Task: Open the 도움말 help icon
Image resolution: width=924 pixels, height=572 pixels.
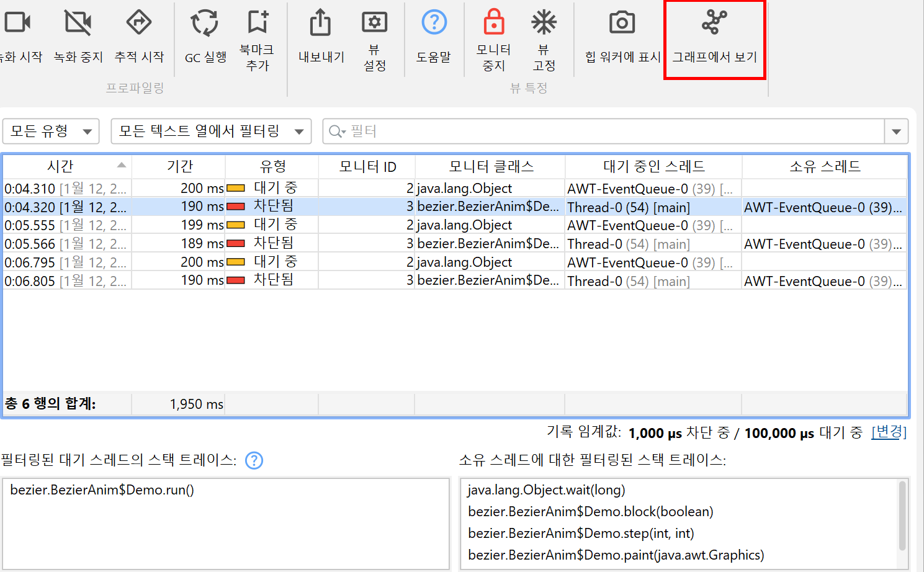Action: 434,23
